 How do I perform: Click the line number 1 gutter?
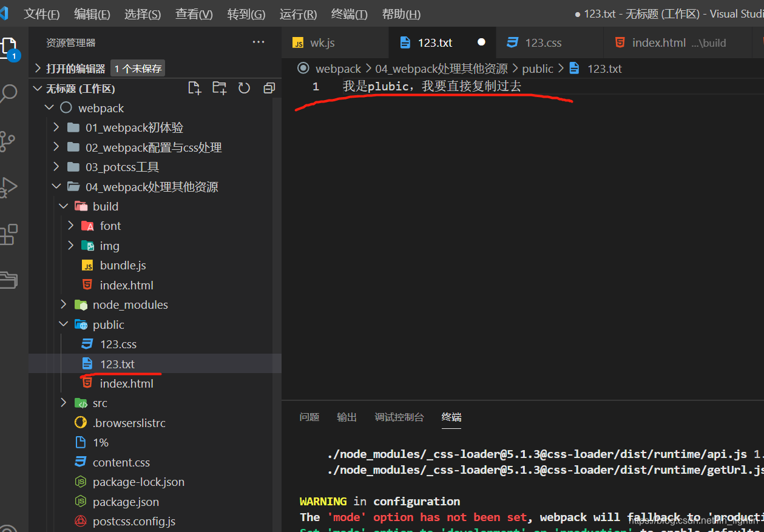tap(316, 87)
